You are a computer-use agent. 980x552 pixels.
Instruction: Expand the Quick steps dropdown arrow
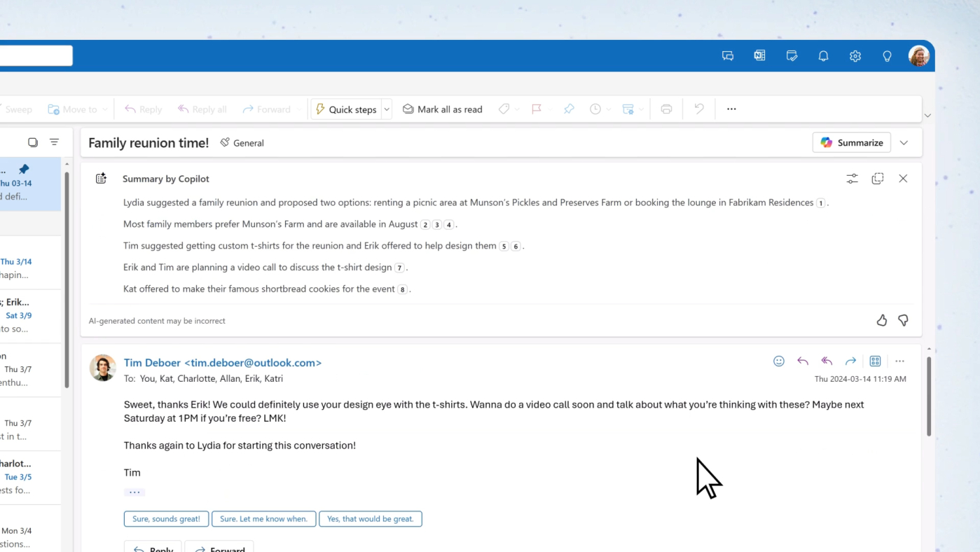click(x=387, y=109)
